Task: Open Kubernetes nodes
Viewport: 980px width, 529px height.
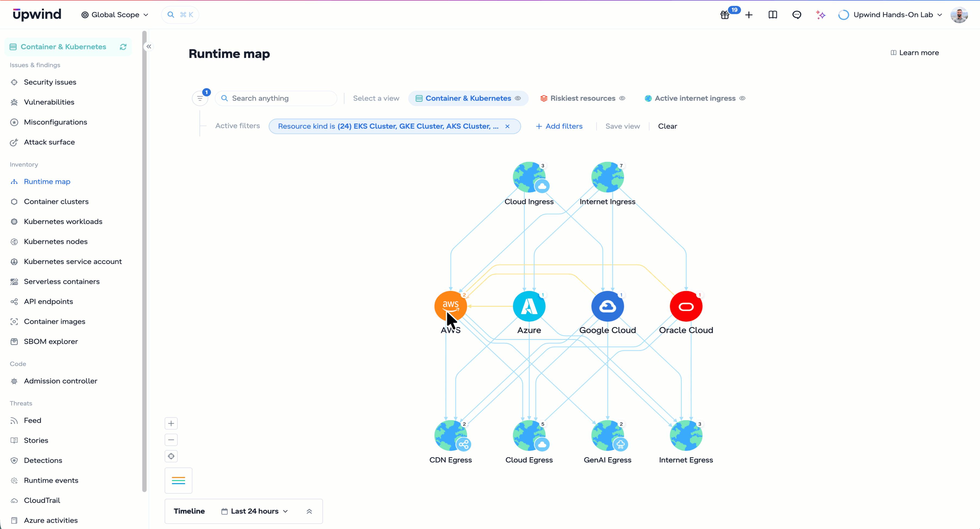Action: [x=56, y=241]
